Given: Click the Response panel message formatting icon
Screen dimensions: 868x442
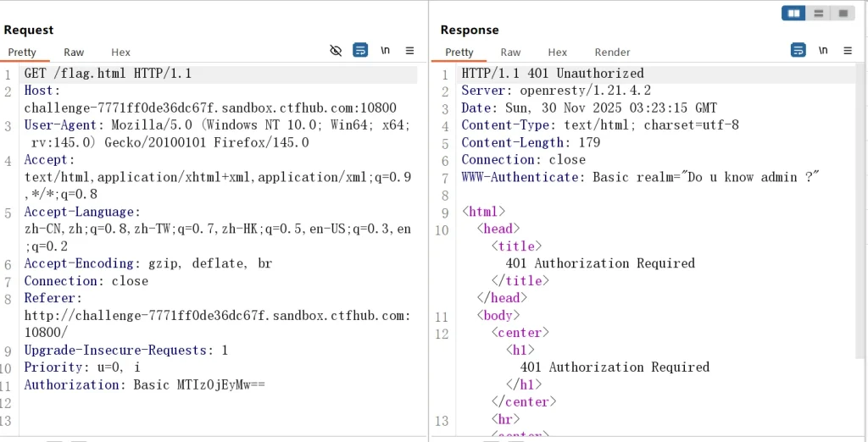Looking at the screenshot, I should [798, 51].
